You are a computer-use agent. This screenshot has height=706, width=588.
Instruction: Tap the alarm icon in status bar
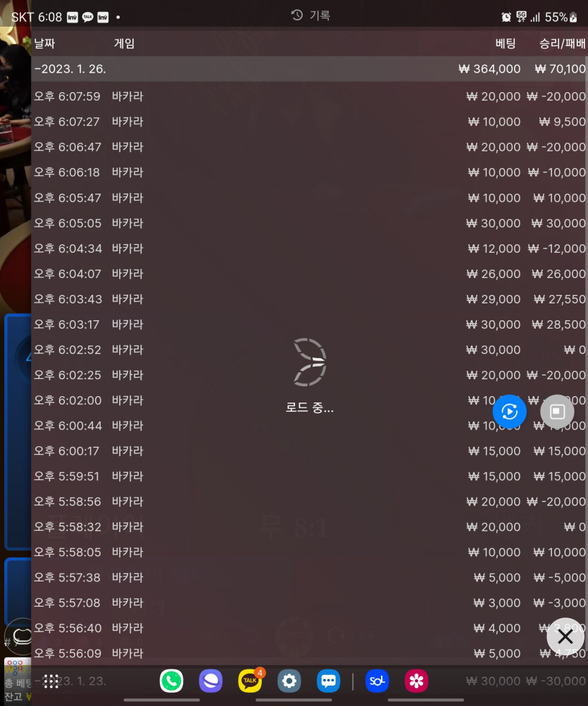point(506,17)
